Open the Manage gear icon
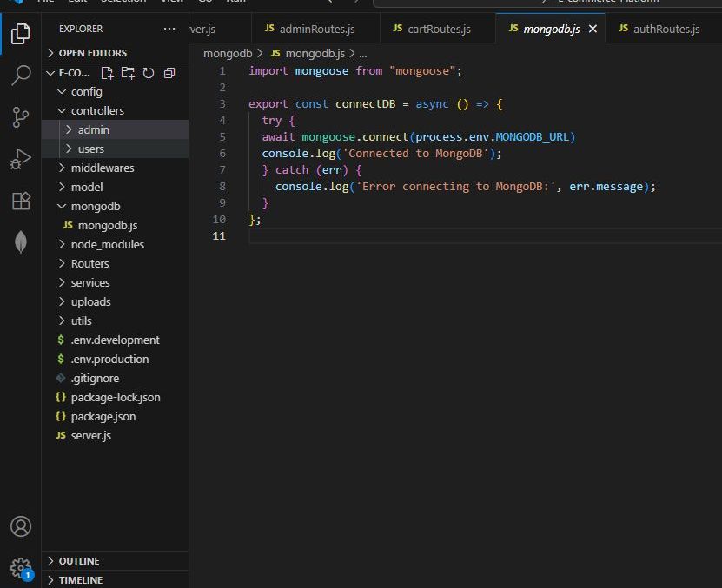Image resolution: width=722 pixels, height=588 pixels. (x=20, y=568)
